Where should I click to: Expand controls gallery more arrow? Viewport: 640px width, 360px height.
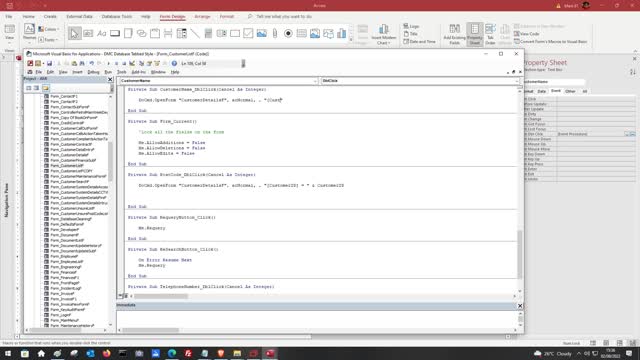click(x=351, y=40)
